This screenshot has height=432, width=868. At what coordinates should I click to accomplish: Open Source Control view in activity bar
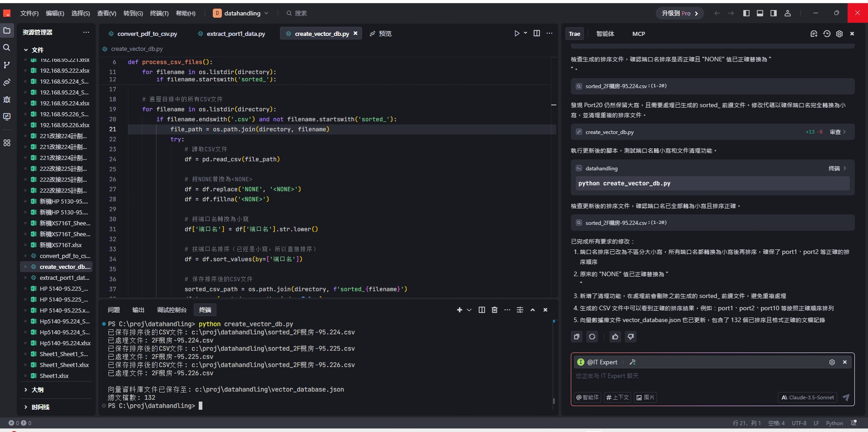7,65
